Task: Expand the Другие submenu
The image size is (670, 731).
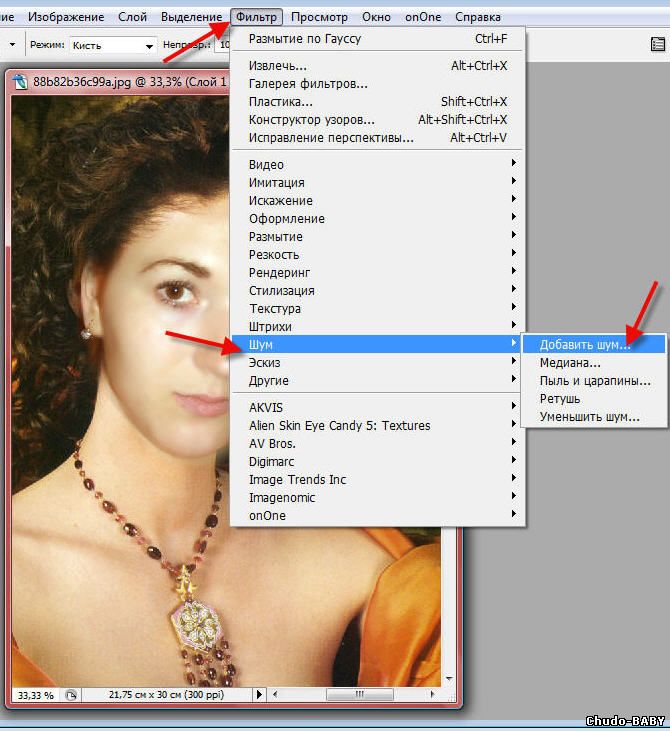Action: click(x=378, y=381)
